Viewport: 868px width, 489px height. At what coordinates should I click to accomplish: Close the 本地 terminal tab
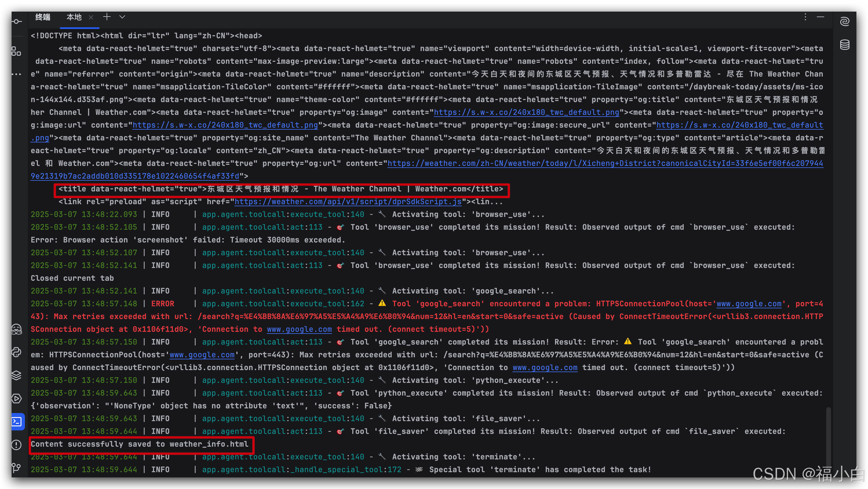pyautogui.click(x=91, y=17)
